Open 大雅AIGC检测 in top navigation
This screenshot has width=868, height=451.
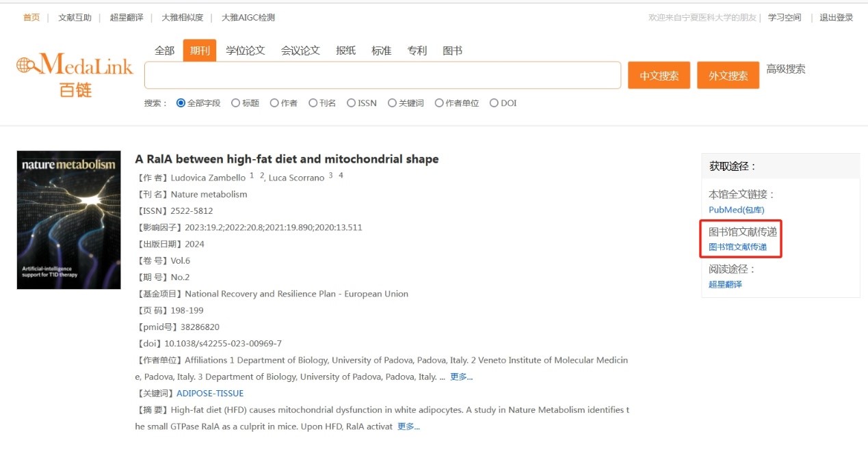click(x=248, y=18)
